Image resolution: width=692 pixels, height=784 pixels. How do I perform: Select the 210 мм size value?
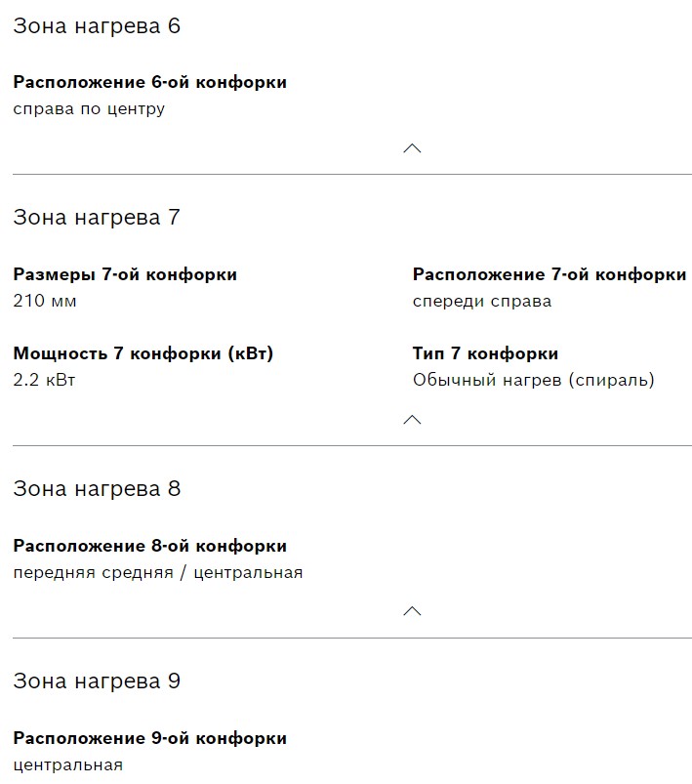[x=45, y=301]
